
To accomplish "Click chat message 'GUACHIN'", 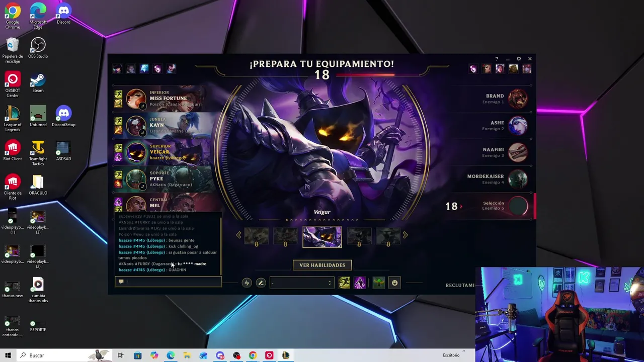I will 177,270.
